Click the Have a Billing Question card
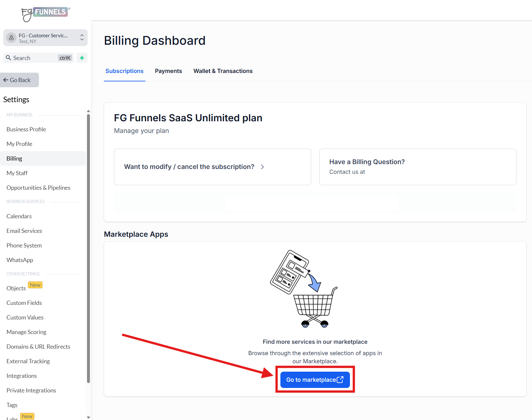 (418, 167)
